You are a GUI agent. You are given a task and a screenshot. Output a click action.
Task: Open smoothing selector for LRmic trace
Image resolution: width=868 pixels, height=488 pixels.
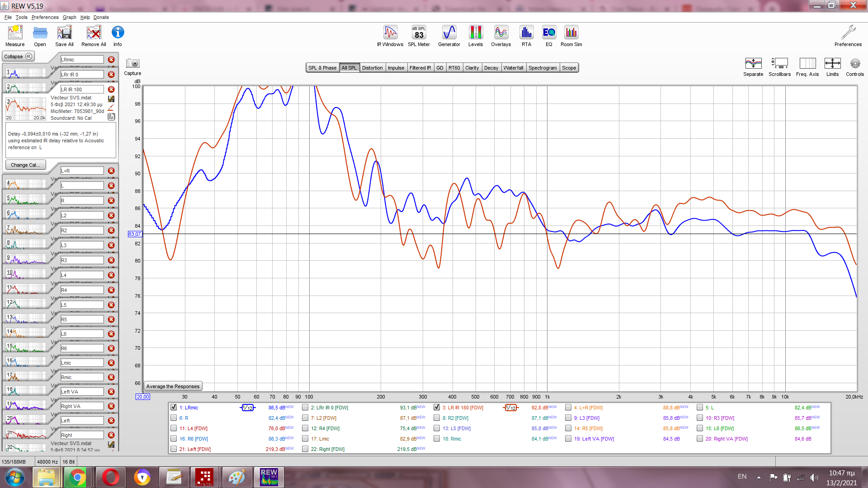[x=247, y=408]
